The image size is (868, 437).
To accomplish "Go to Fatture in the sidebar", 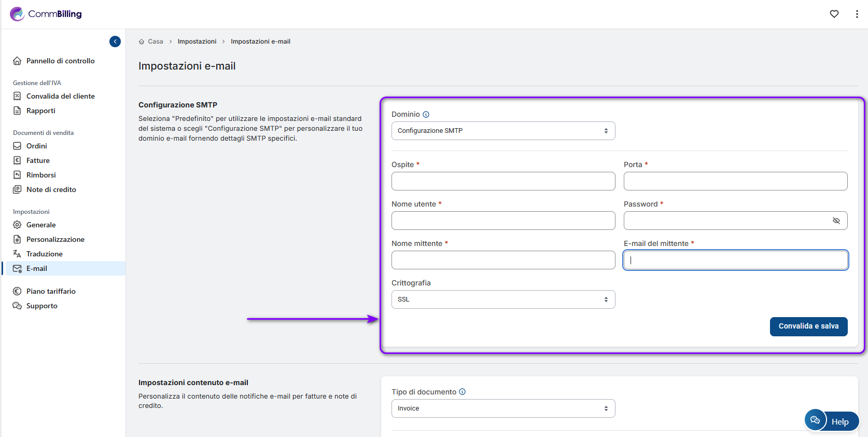I will coord(38,160).
